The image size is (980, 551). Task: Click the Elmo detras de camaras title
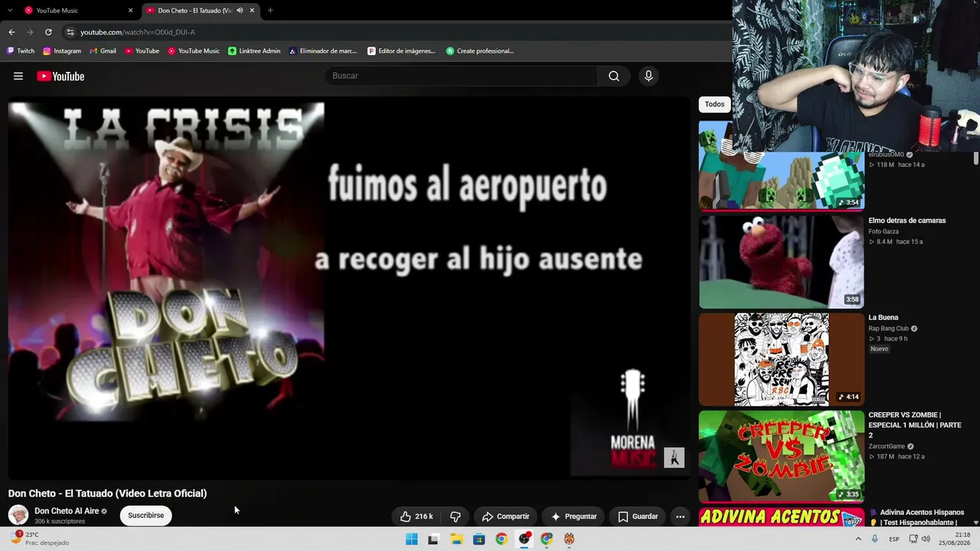pos(907,220)
